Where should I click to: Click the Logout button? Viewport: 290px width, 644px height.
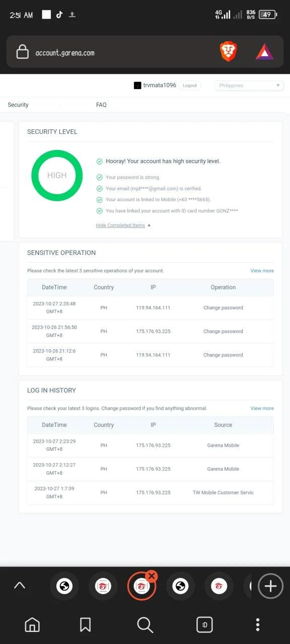tap(190, 86)
